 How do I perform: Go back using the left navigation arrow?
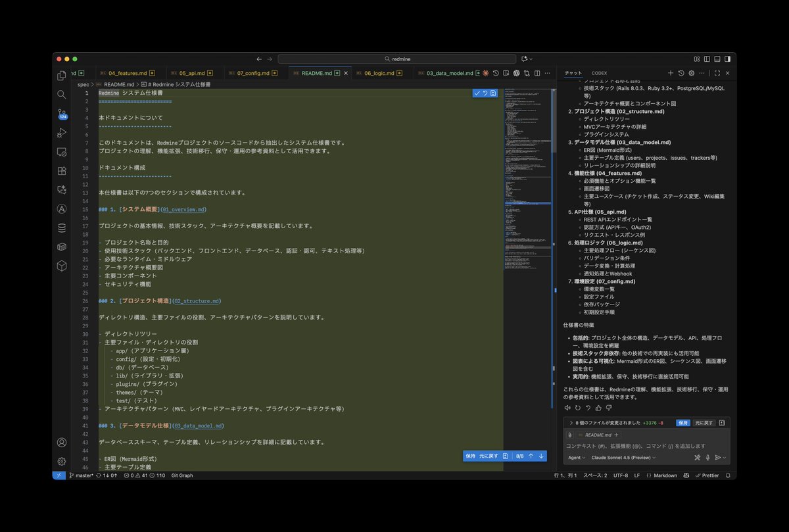(x=259, y=59)
